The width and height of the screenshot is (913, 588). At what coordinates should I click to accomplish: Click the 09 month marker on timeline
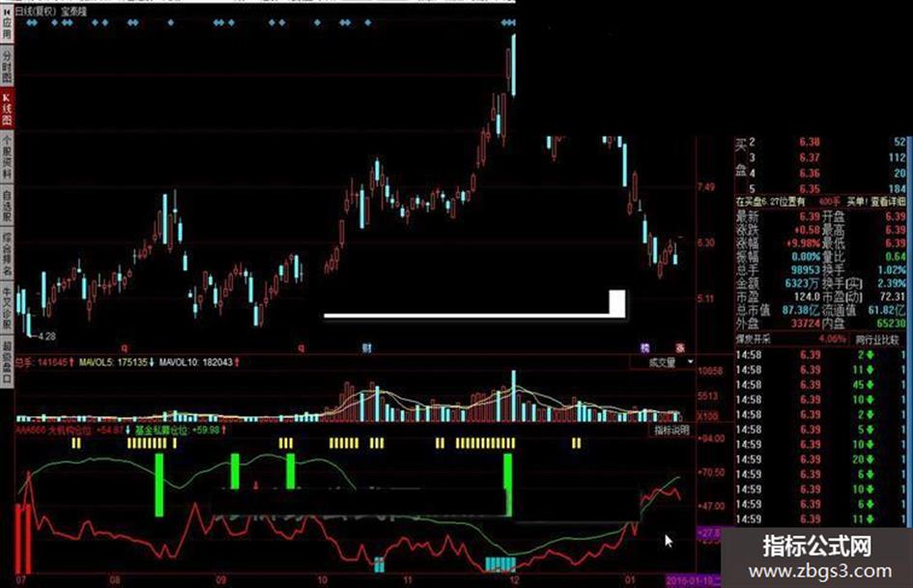tap(220, 580)
